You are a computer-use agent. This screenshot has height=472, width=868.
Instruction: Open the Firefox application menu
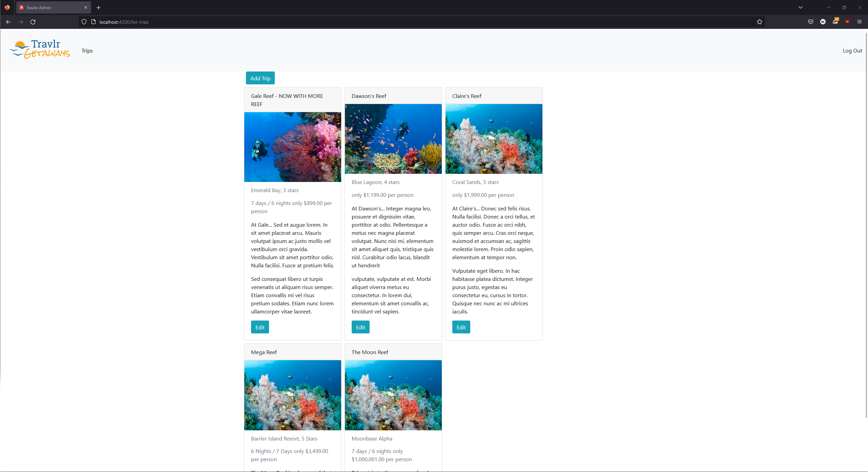[x=860, y=22]
